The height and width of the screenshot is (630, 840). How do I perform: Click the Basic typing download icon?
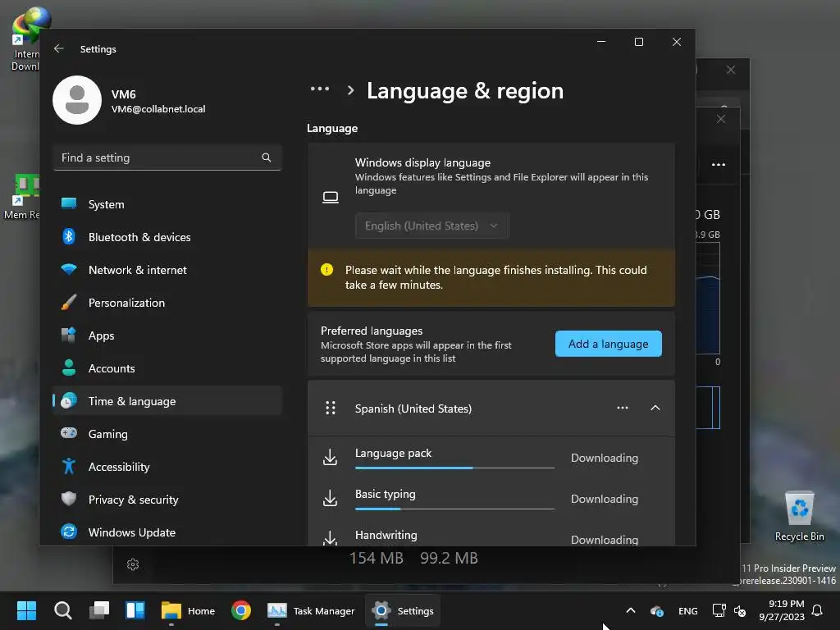[330, 498]
